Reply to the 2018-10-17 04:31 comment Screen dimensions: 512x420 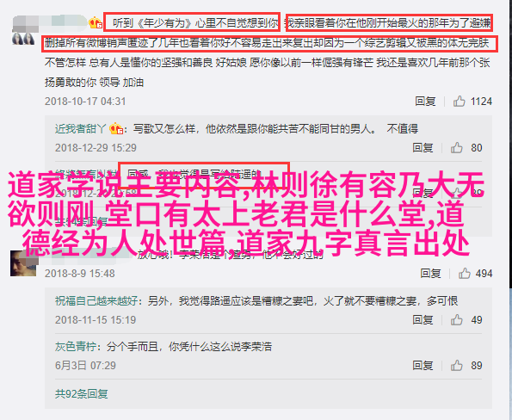(x=425, y=102)
